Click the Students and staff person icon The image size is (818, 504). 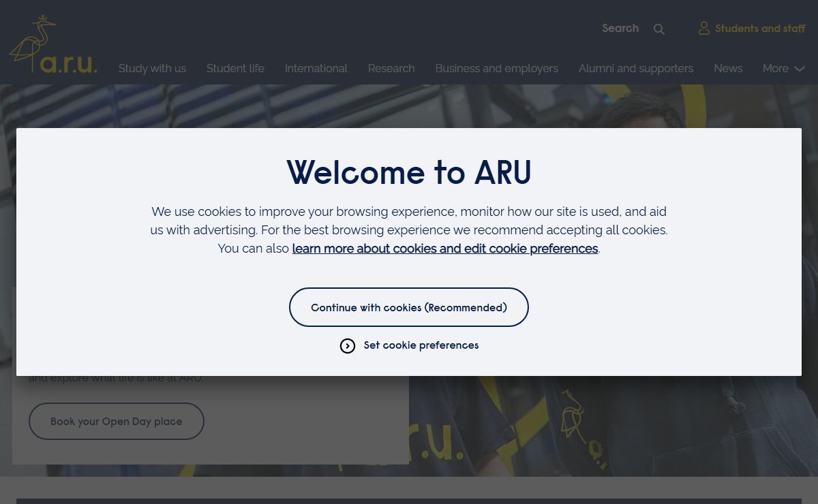tap(704, 28)
